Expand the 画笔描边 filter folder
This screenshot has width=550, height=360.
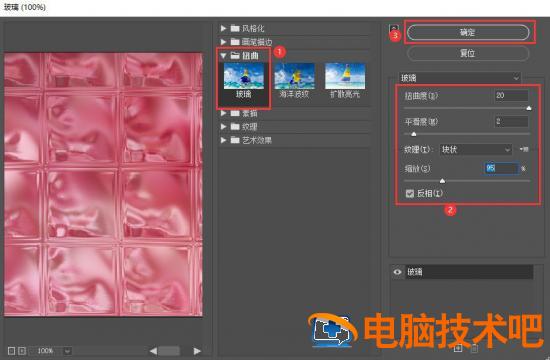tap(223, 42)
